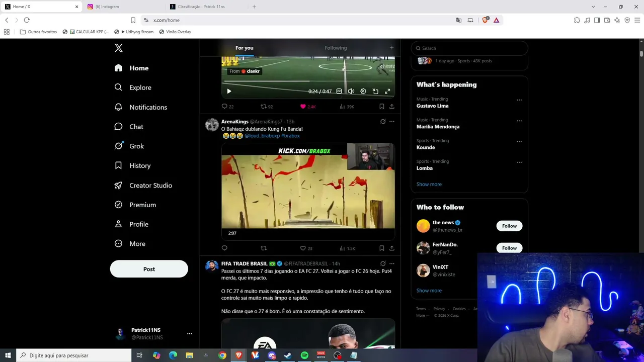Go back in the browser
644x362 pixels.
coord(7,20)
